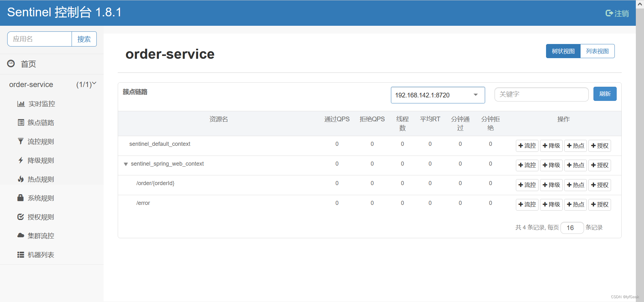Open 降级规则 menu item

(x=41, y=160)
